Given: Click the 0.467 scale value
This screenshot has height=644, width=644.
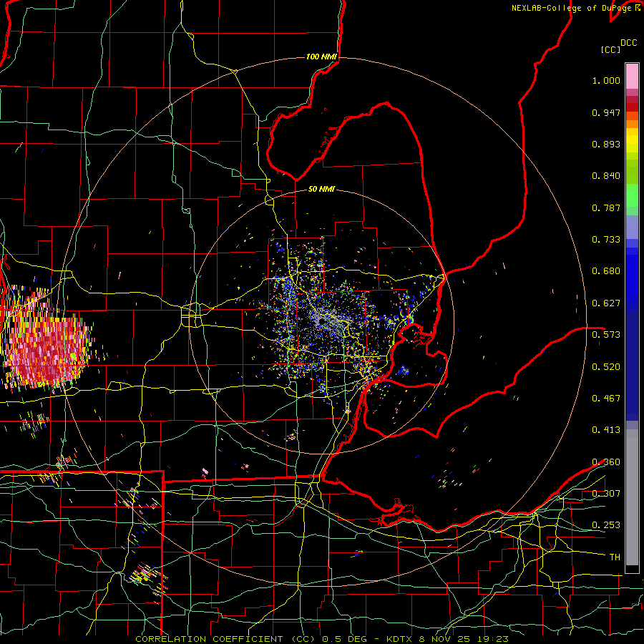Looking at the screenshot, I should tap(606, 399).
